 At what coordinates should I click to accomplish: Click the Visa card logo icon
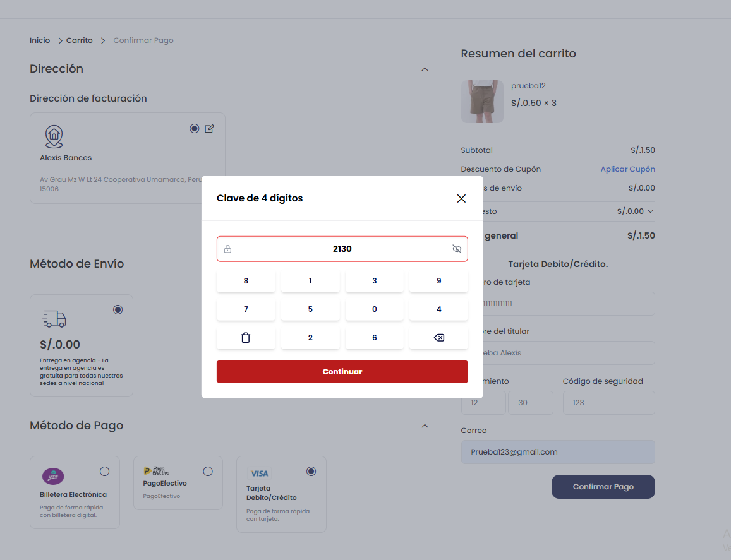click(259, 474)
